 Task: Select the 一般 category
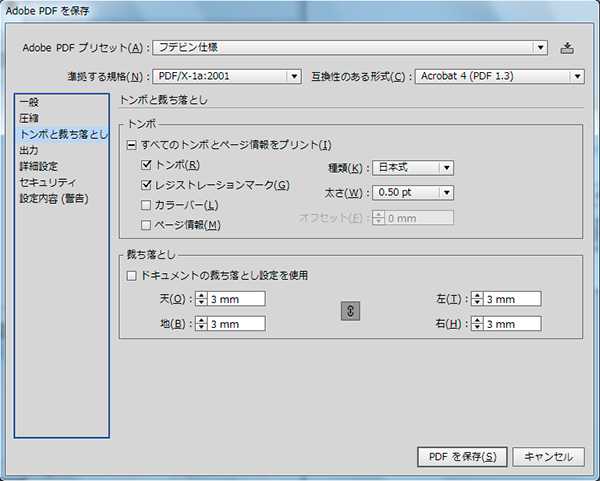62,103
